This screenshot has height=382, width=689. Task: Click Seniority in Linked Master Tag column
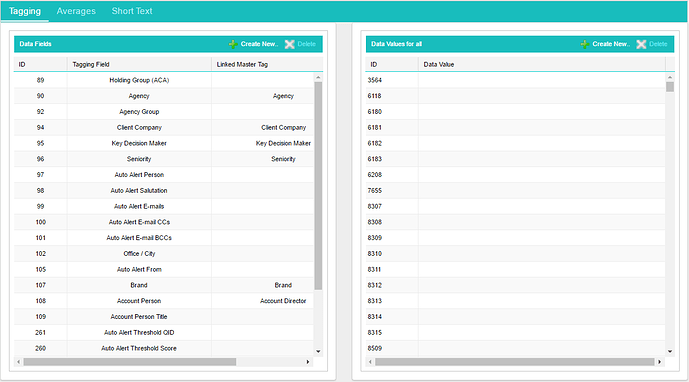[283, 159]
